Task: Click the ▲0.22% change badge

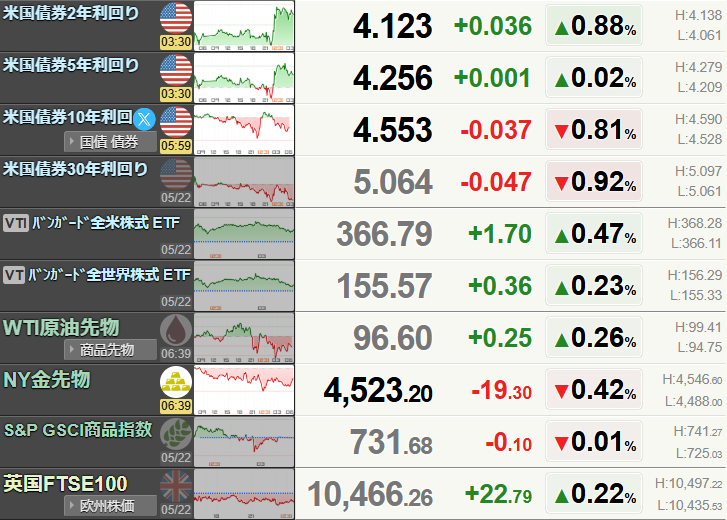Action: point(594,493)
